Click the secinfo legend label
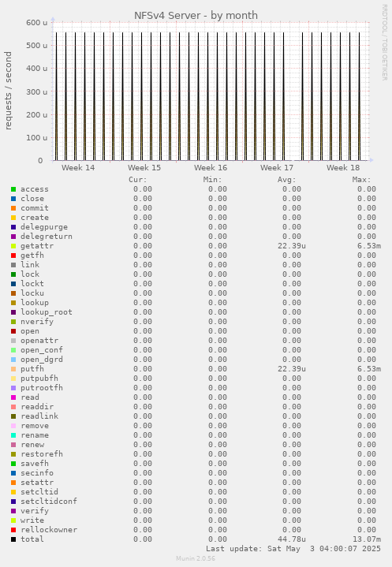 pyautogui.click(x=37, y=473)
